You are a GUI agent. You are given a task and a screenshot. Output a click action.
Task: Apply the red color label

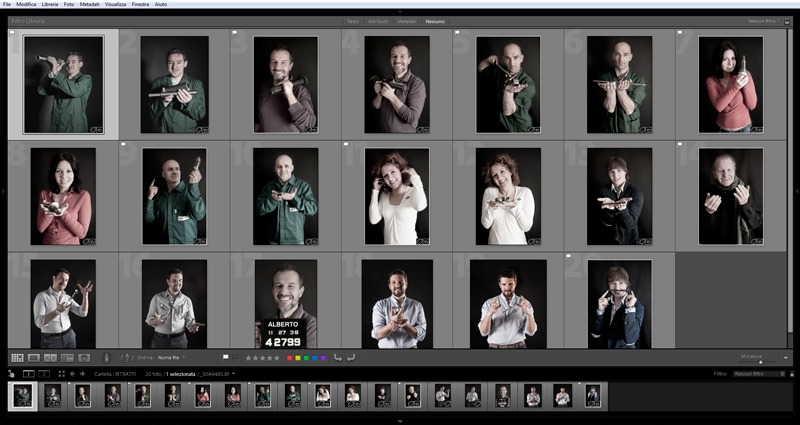tap(289, 358)
